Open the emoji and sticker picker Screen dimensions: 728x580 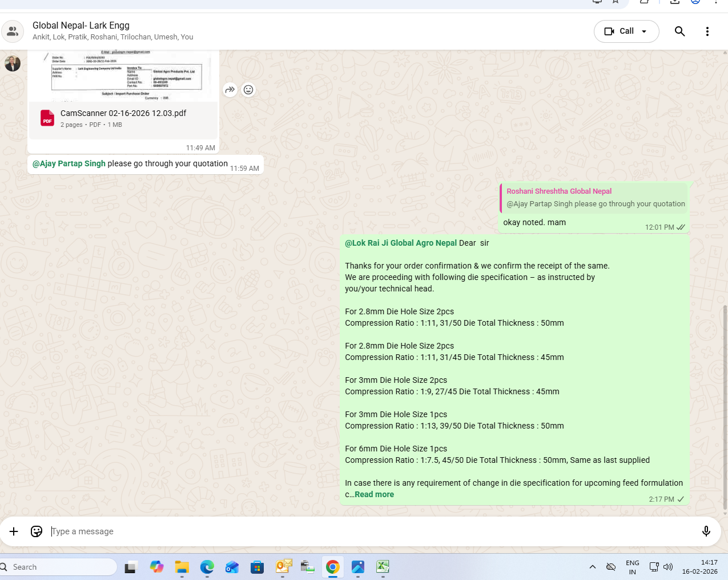pos(37,531)
